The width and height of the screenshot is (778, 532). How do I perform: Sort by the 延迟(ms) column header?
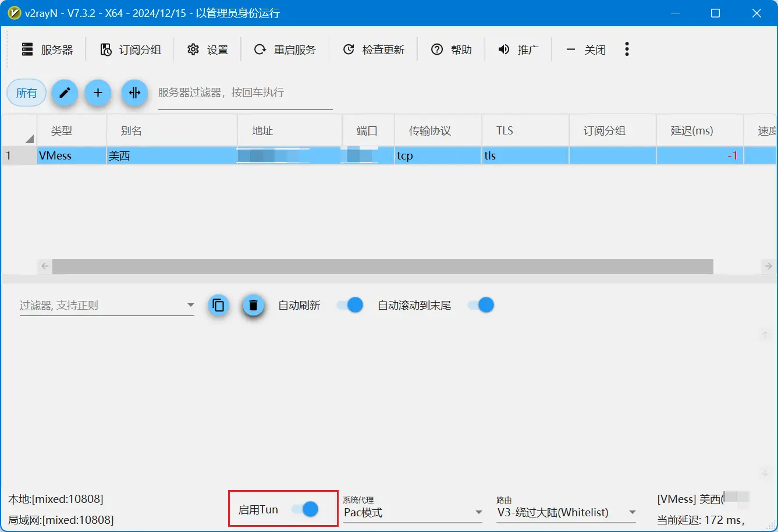700,131
